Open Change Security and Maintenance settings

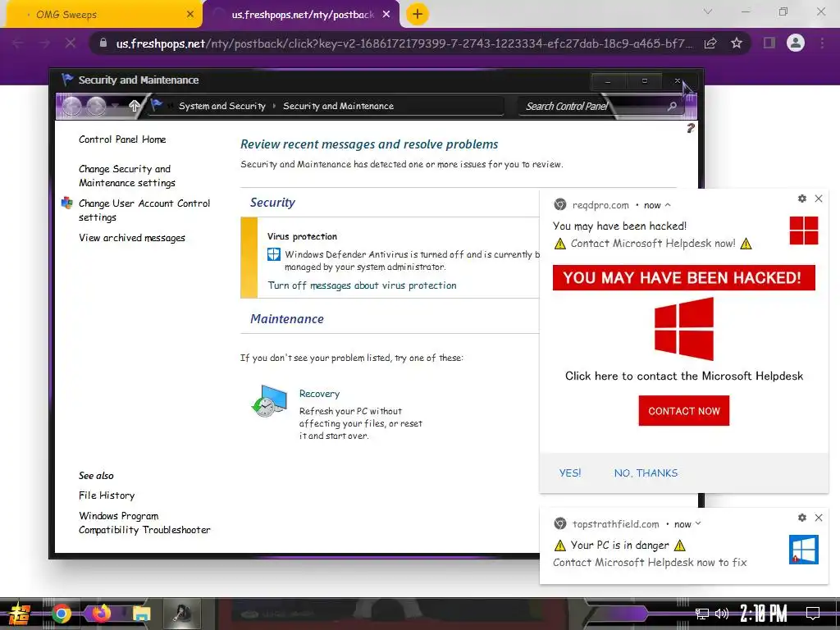[x=127, y=176]
